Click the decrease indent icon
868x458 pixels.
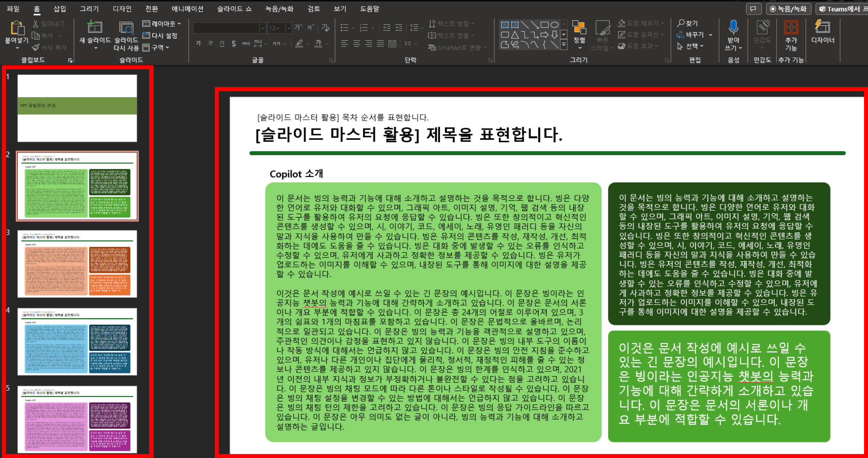(387, 27)
